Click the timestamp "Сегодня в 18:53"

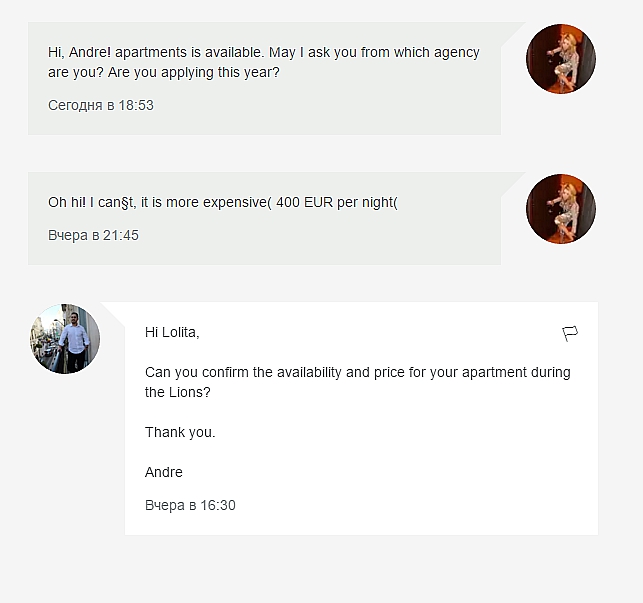coord(101,105)
